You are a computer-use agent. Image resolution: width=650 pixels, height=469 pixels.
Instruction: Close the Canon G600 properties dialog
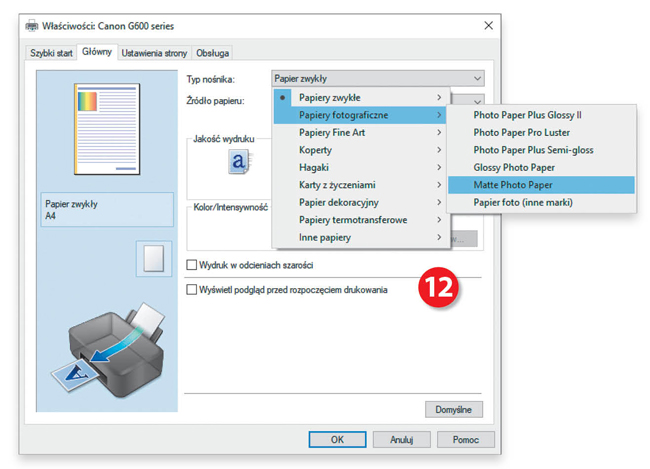(x=488, y=26)
